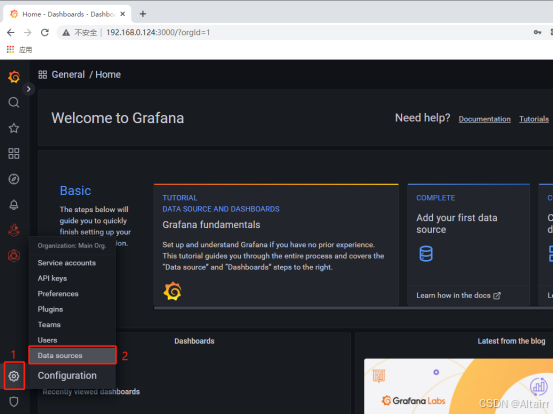The width and height of the screenshot is (553, 415).
Task: Click the Dashboards panel heading
Action: coord(194,341)
